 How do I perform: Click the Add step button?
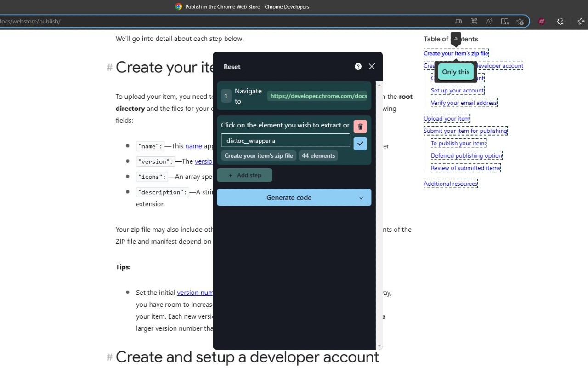click(x=244, y=175)
